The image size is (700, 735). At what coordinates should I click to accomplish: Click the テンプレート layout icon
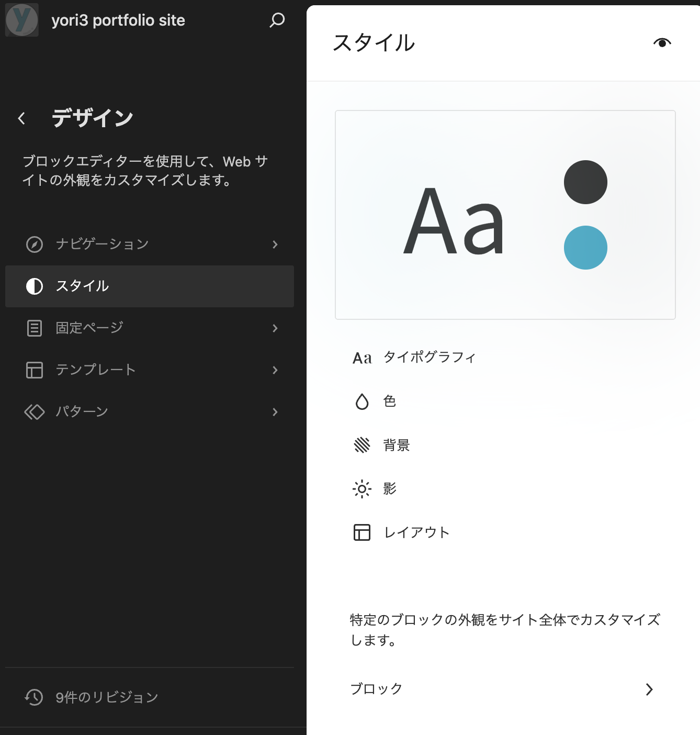(35, 370)
